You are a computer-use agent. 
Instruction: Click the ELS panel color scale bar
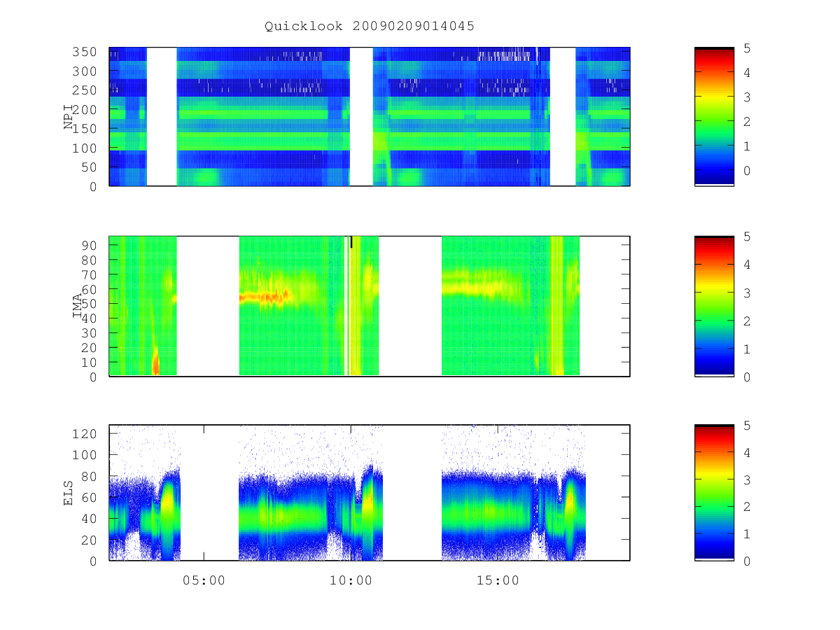click(x=714, y=493)
